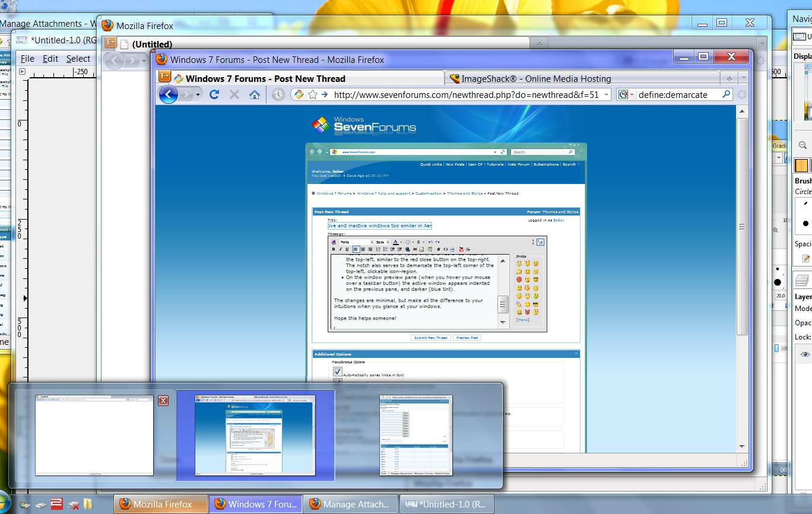The width and height of the screenshot is (812, 514).
Task: Apply italic formatting to message text
Action: 340,250
